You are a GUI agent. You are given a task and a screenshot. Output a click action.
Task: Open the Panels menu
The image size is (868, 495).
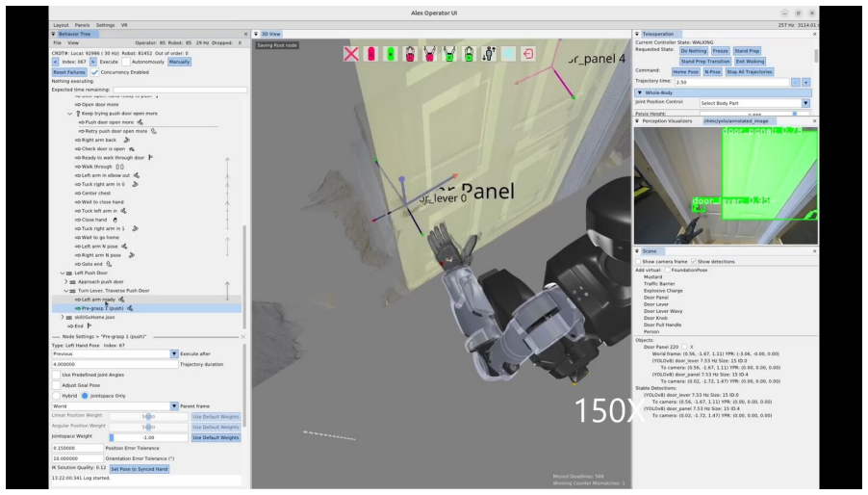pyautogui.click(x=82, y=25)
